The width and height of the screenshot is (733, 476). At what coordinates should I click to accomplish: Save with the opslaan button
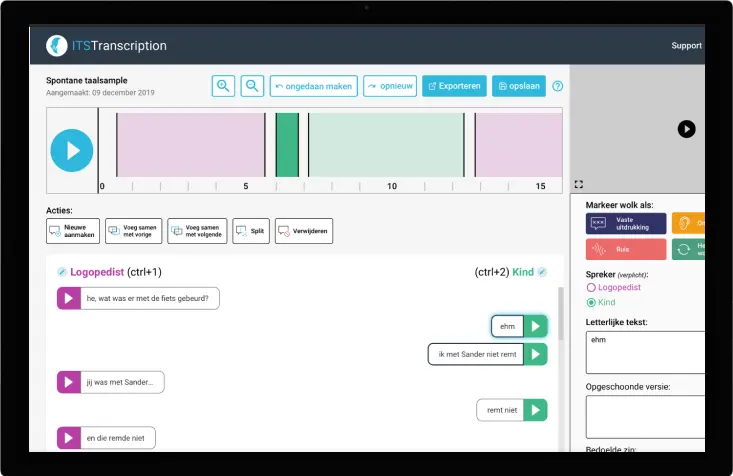click(518, 86)
